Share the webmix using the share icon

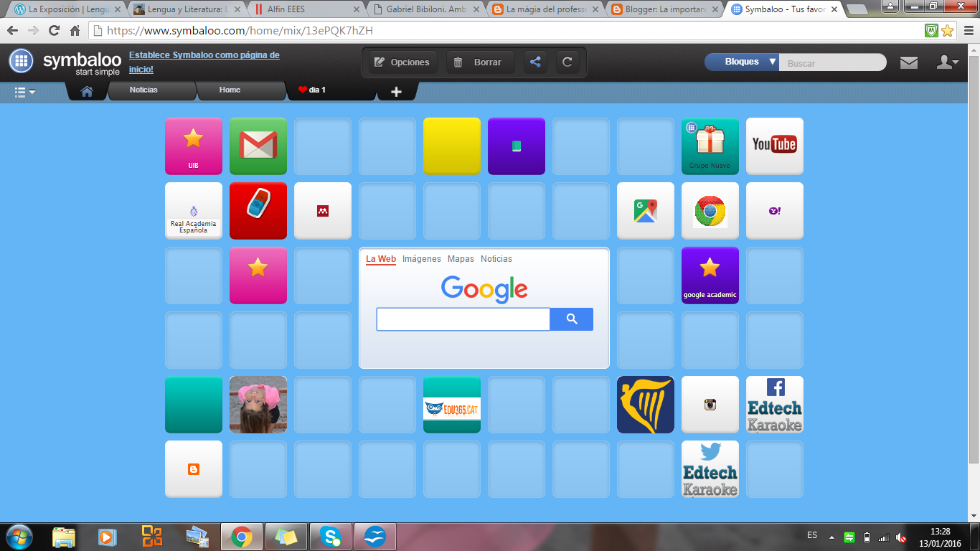pos(534,62)
